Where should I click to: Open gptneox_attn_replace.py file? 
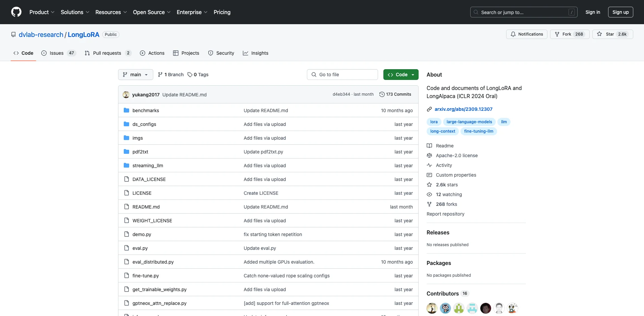click(x=159, y=303)
